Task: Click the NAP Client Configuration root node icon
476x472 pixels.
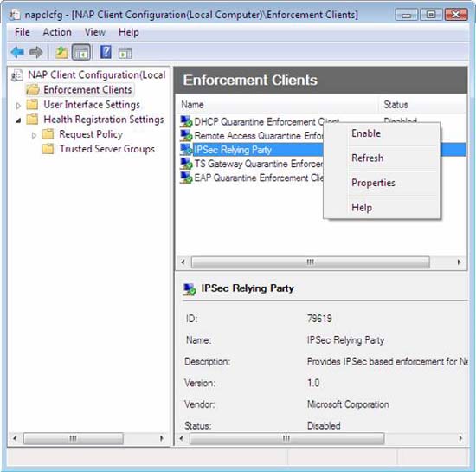Action: tap(17, 75)
